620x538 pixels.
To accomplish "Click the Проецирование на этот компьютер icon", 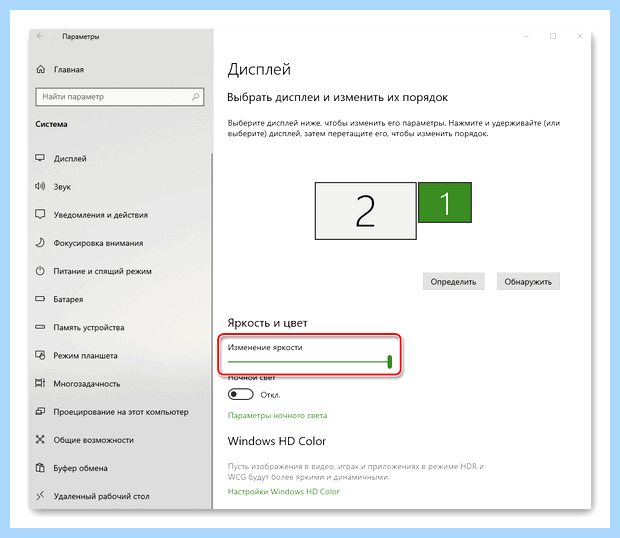I will tap(40, 412).
